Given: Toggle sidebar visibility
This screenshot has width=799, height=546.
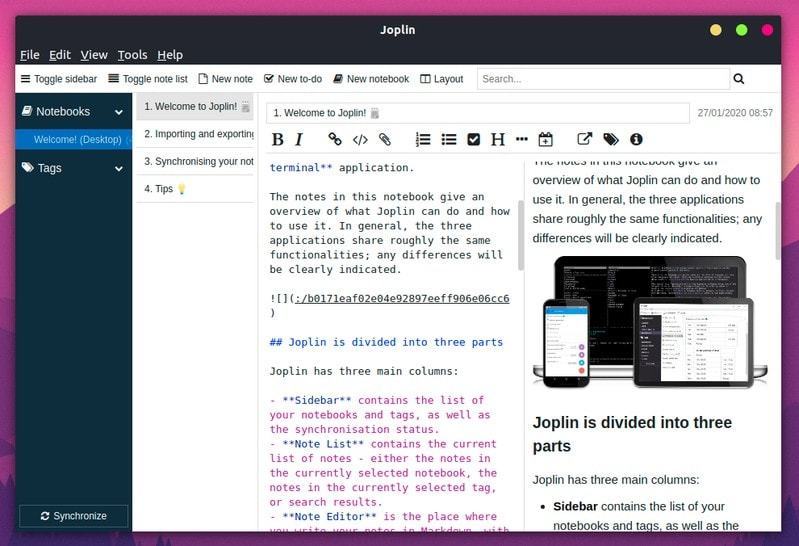Looking at the screenshot, I should tap(58, 79).
